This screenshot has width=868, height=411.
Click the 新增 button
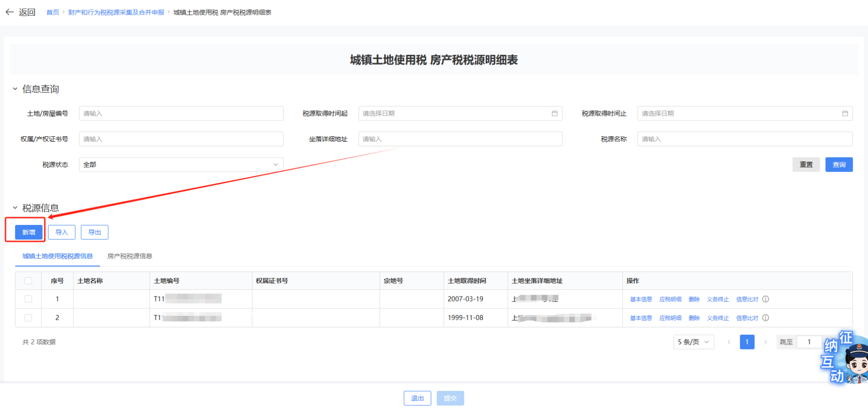point(29,232)
